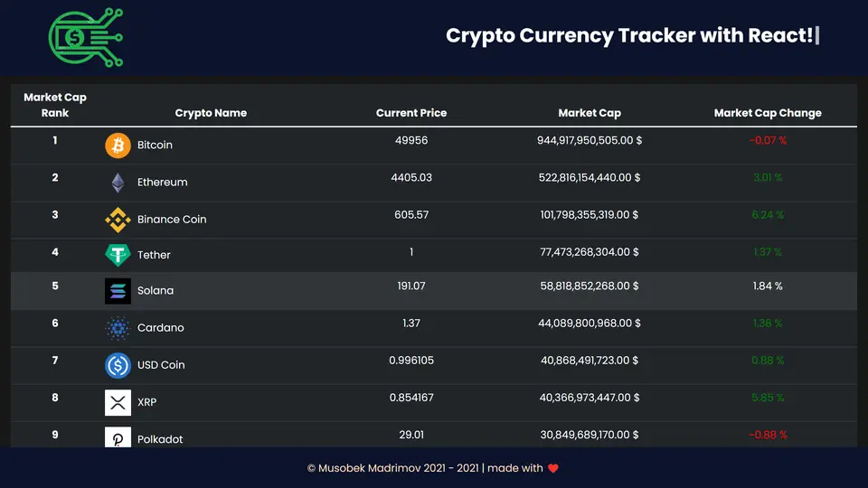The width and height of the screenshot is (868, 488).
Task: Click Cardano change 1.38 %
Action: click(768, 324)
